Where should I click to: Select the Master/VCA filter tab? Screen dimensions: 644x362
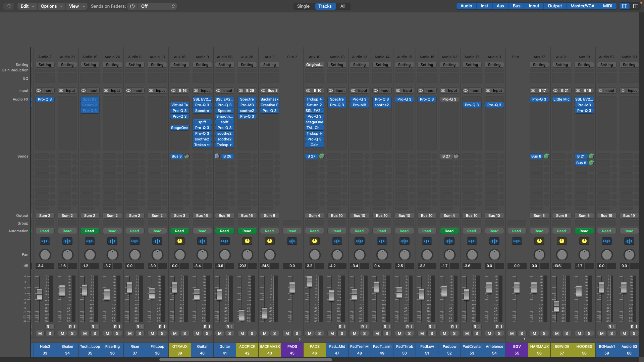point(582,6)
